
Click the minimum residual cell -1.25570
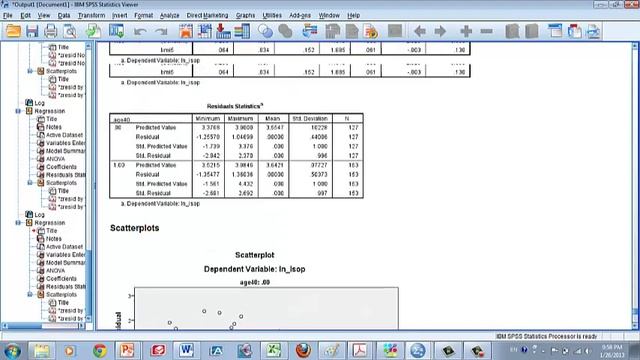[x=208, y=137]
